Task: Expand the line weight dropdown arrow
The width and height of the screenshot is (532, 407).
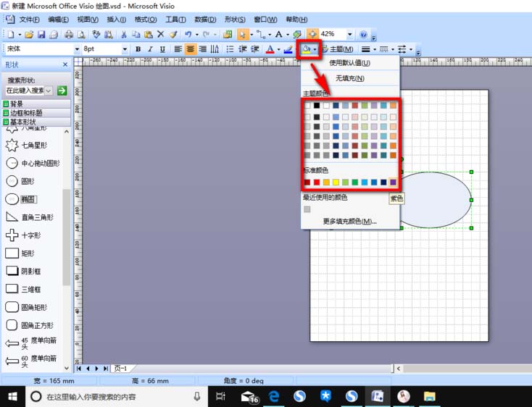Action: (375, 49)
